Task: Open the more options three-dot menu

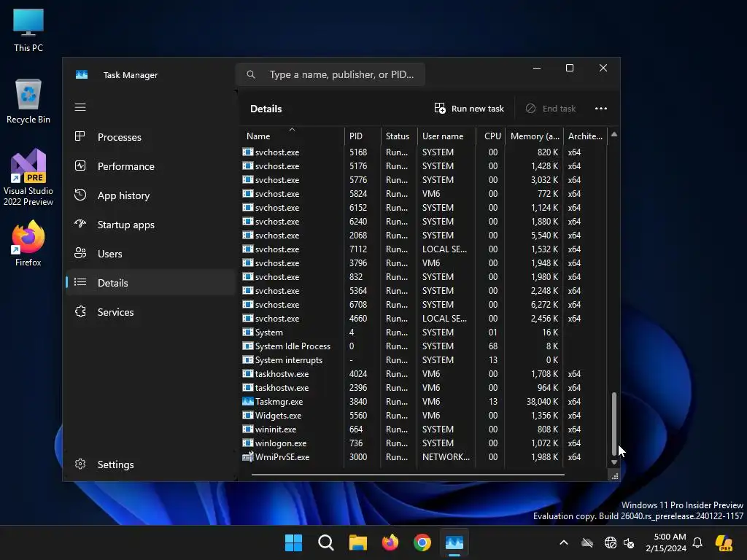Action: click(601, 109)
